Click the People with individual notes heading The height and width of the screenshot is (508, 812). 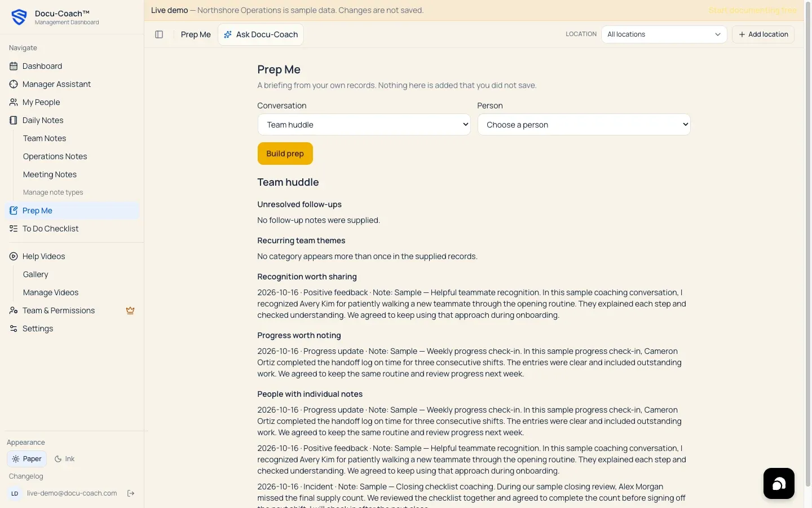[310, 394]
